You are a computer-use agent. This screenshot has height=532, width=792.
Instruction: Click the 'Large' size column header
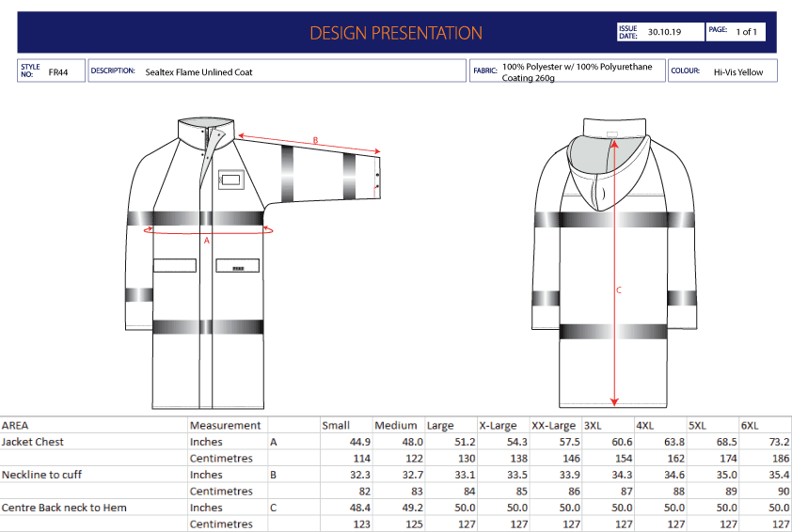[x=440, y=426]
